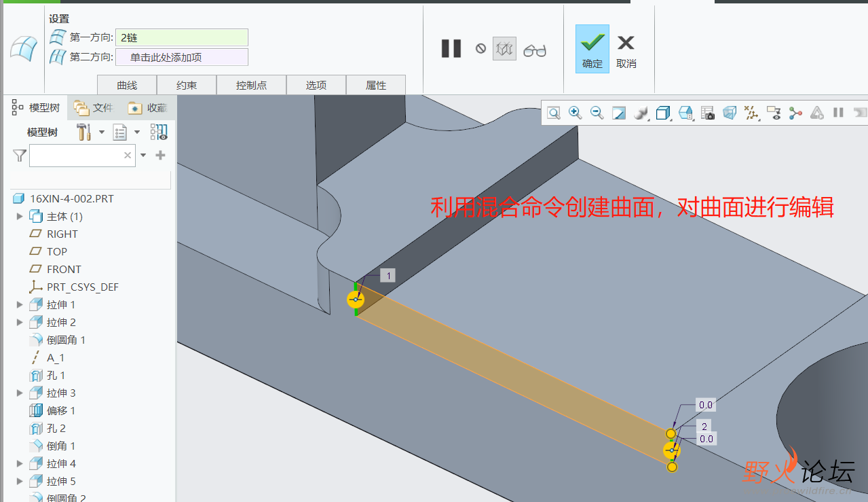Viewport: 868px width, 502px height.
Task: Click the small pause icon in graphics toolbar
Action: click(x=838, y=113)
